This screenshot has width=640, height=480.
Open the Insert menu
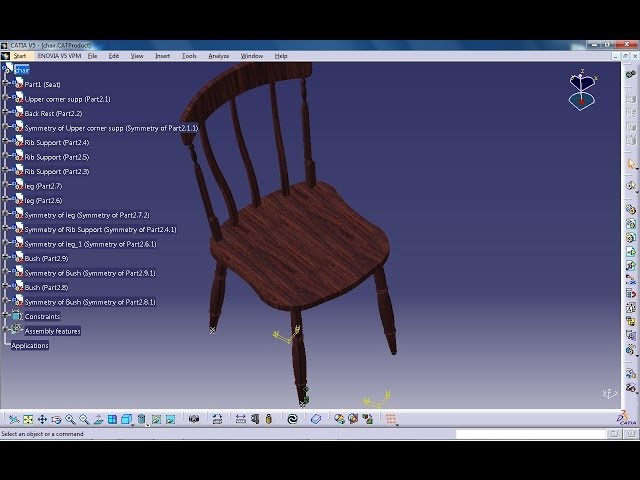click(x=162, y=56)
